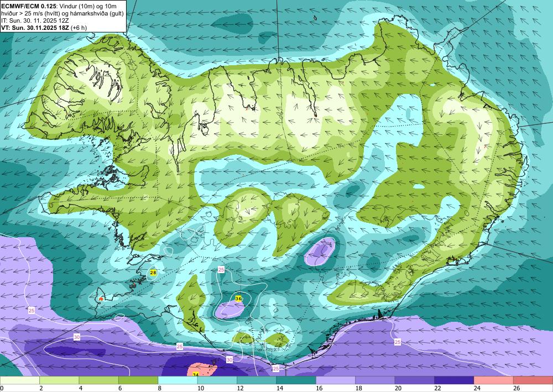The width and height of the screenshot is (553, 392).
Task: Select the 0–2 m/s pale cream legend swatch
Action: tap(20, 380)
